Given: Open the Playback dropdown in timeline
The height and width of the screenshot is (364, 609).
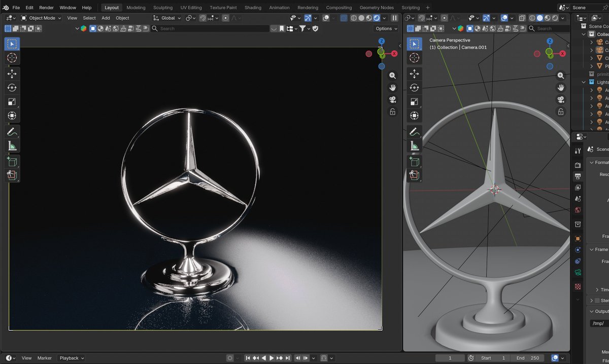Looking at the screenshot, I should pos(72,358).
